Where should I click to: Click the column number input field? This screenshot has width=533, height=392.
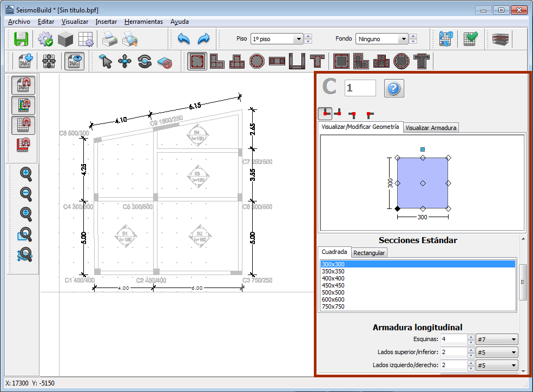point(360,88)
